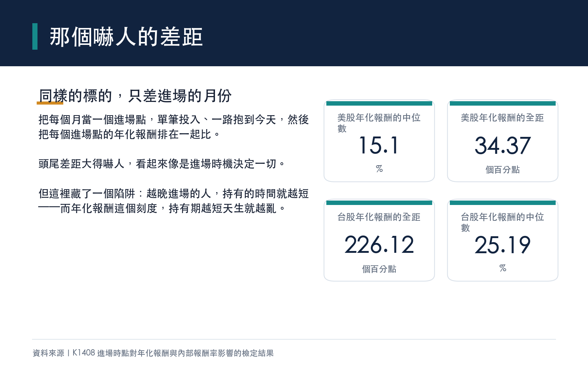Click 個百分點 unit under 34.37
This screenshot has width=588, height=368.
pyautogui.click(x=502, y=170)
